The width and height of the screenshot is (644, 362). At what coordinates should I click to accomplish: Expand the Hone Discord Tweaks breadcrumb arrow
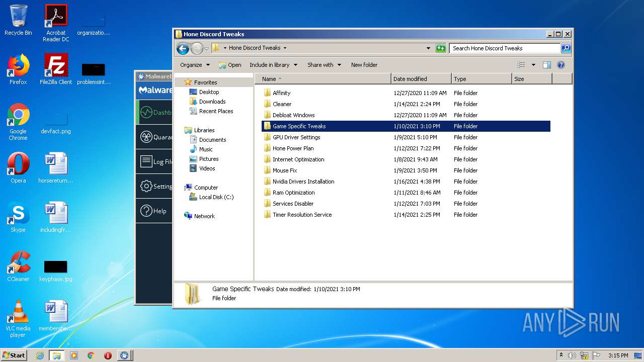click(x=285, y=48)
